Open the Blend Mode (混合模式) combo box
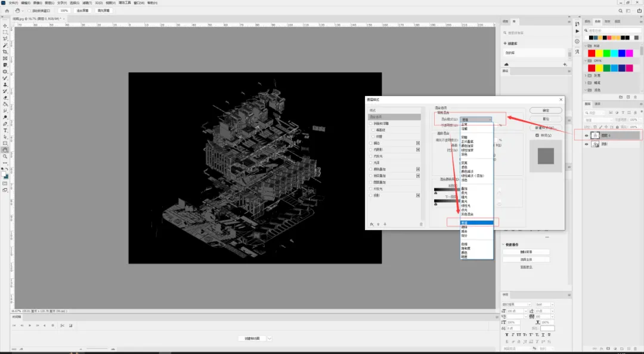644x354 pixels. coord(476,120)
